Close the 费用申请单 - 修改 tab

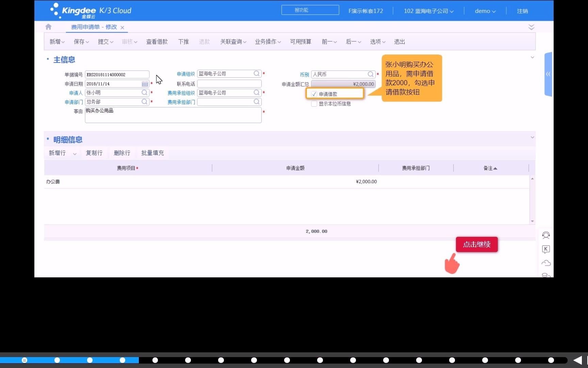pos(122,28)
